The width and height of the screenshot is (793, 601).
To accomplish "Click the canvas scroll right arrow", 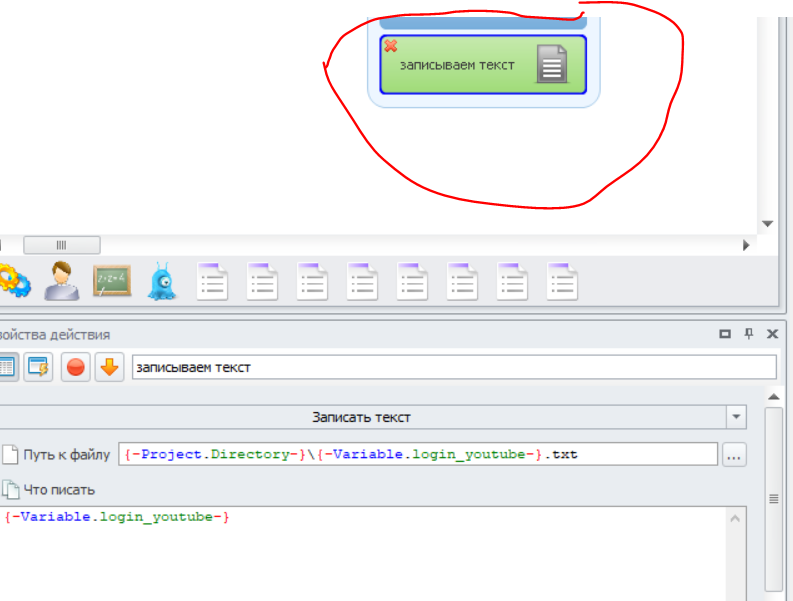I will pyautogui.click(x=746, y=245).
